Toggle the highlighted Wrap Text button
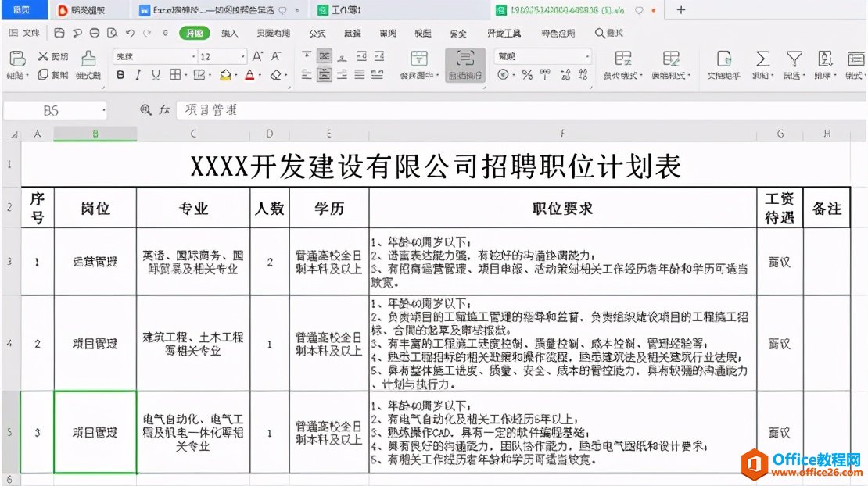The width and height of the screenshot is (868, 486). [465, 65]
